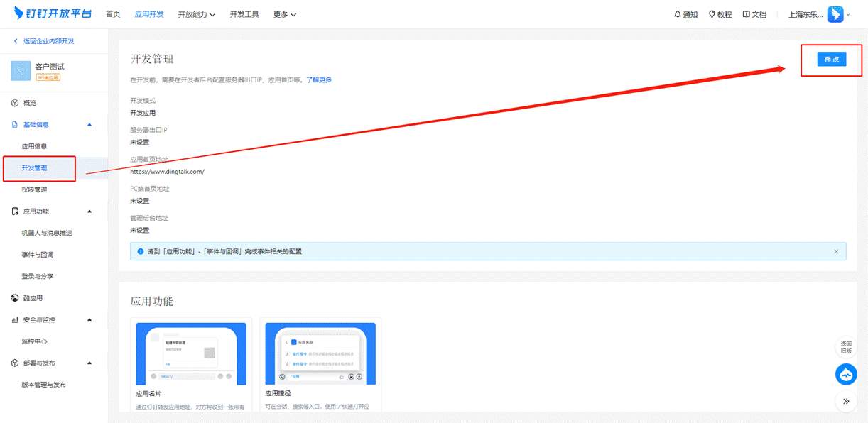Collapse the 应用功能 sidebar section

pyautogui.click(x=89, y=211)
